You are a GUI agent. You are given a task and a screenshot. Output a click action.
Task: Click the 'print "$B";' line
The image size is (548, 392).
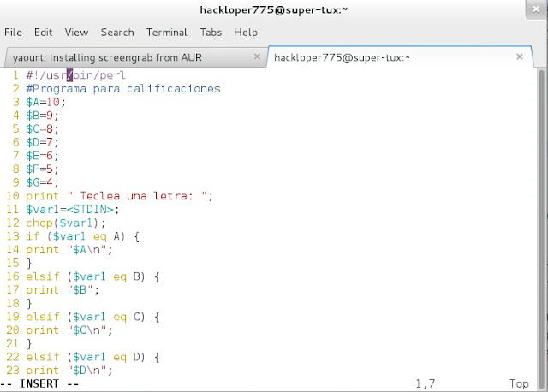pyautogui.click(x=63, y=289)
